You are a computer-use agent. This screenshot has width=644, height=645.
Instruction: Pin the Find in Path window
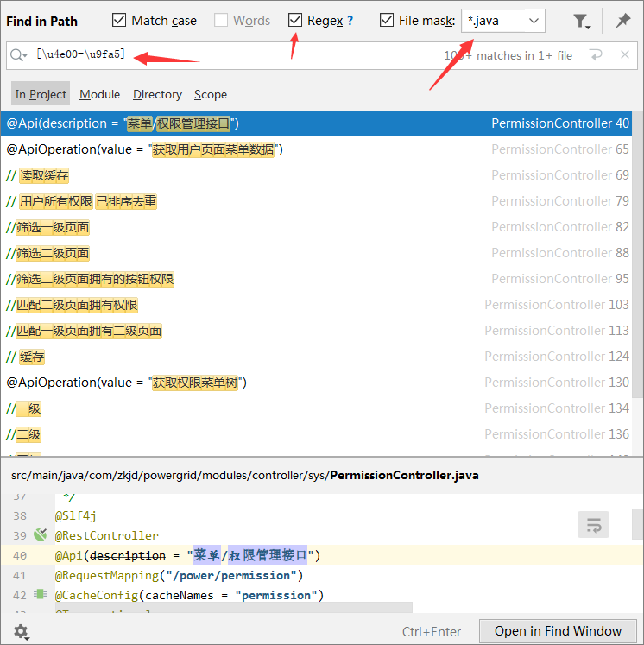622,21
